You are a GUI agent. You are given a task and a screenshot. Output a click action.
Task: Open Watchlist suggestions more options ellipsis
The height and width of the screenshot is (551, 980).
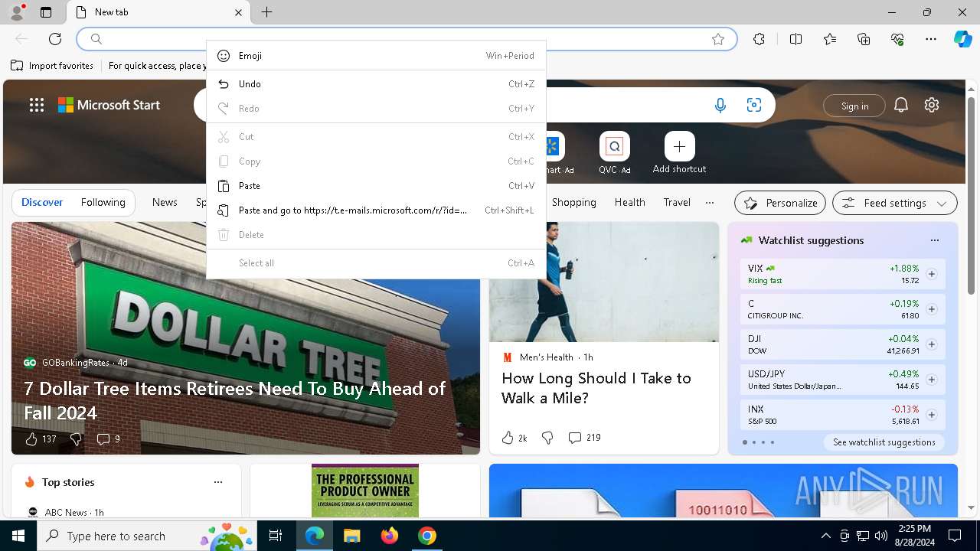(x=934, y=240)
